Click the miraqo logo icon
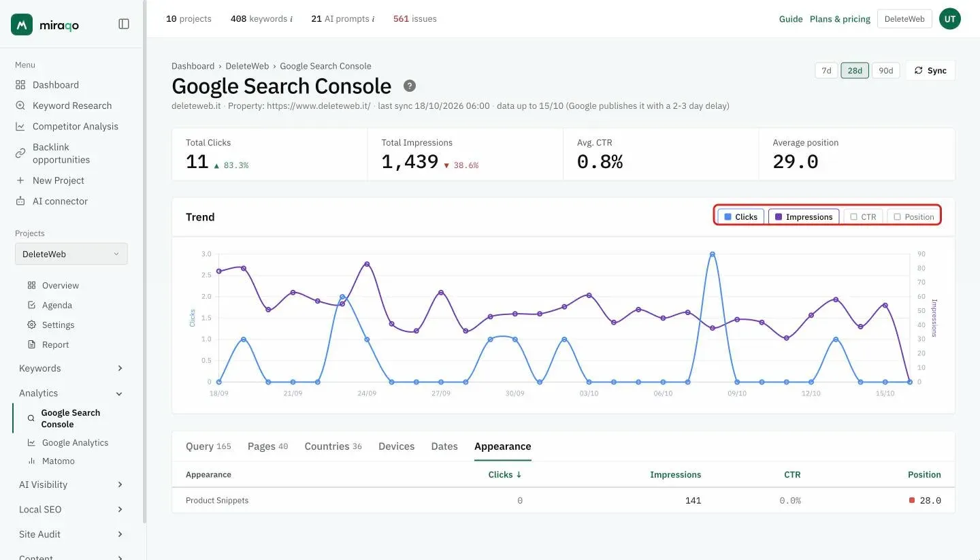This screenshot has height=560, width=980. coord(22,24)
